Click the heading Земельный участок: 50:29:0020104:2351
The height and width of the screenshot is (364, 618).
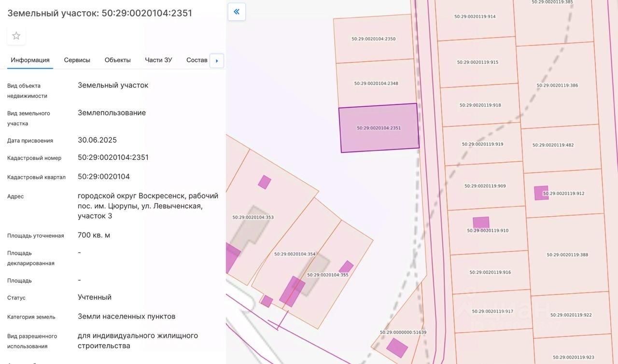pos(99,13)
